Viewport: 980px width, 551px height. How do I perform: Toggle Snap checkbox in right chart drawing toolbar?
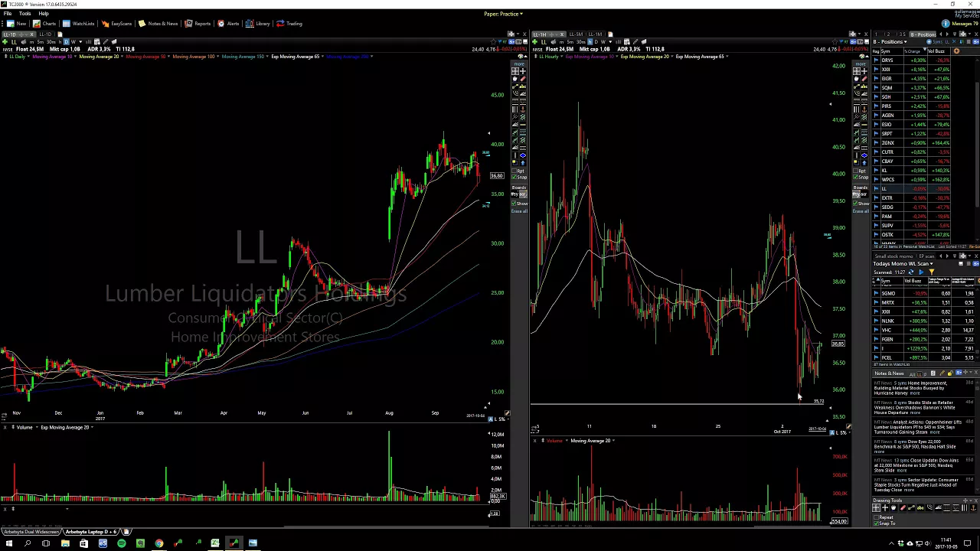855,177
